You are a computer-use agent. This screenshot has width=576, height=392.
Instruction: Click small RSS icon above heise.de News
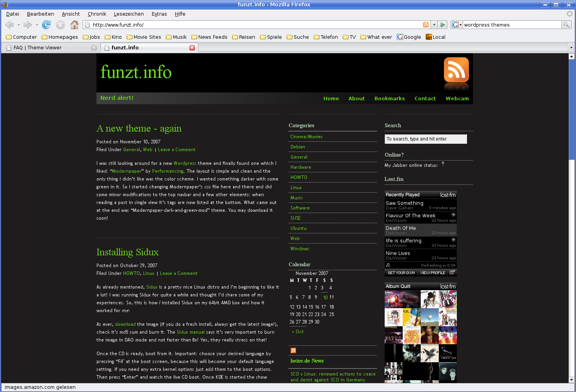pos(293,350)
